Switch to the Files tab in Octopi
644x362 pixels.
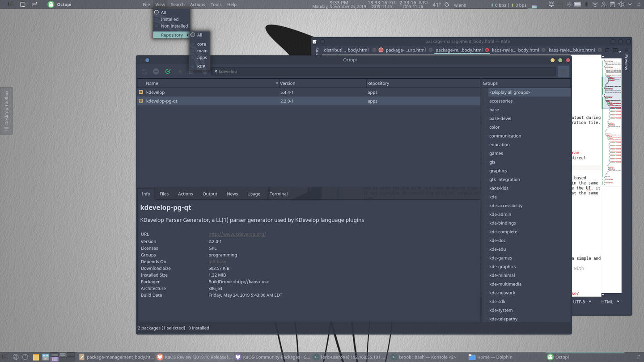(x=164, y=194)
